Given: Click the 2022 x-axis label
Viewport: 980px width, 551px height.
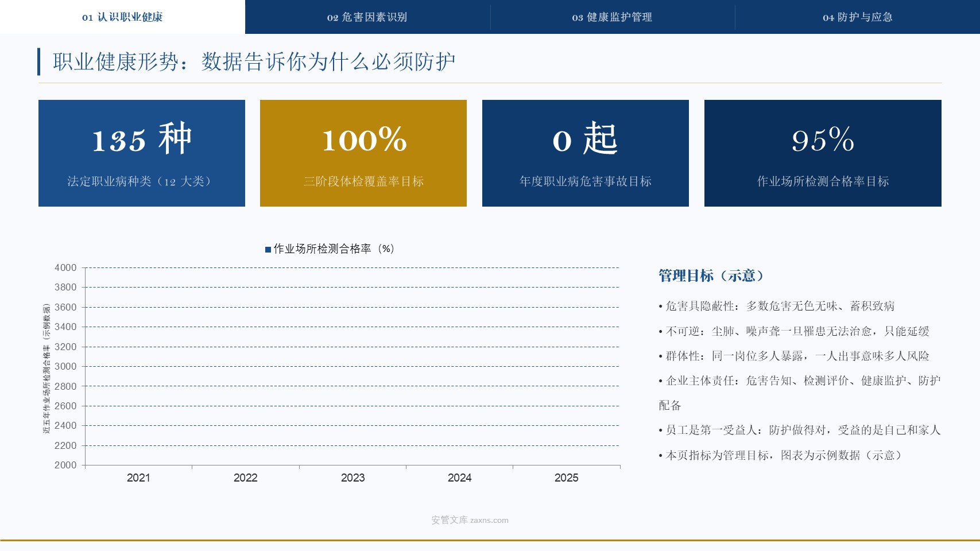Looking at the screenshot, I should (x=245, y=478).
